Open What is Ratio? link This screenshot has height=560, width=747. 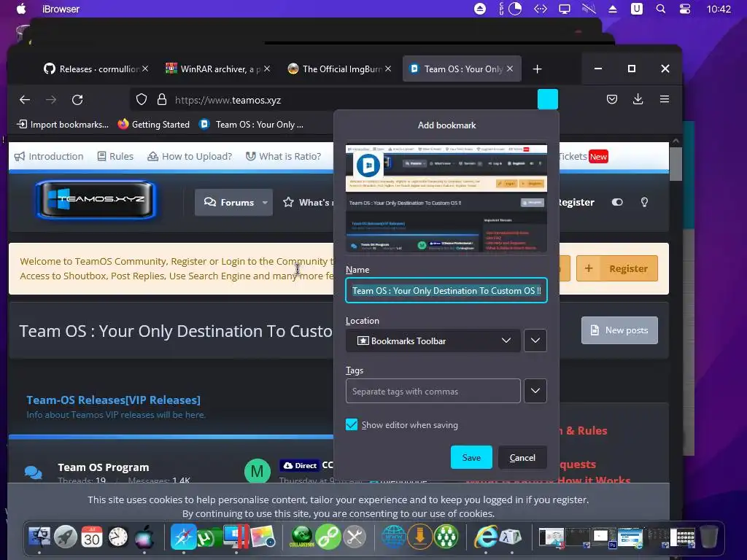tap(284, 156)
